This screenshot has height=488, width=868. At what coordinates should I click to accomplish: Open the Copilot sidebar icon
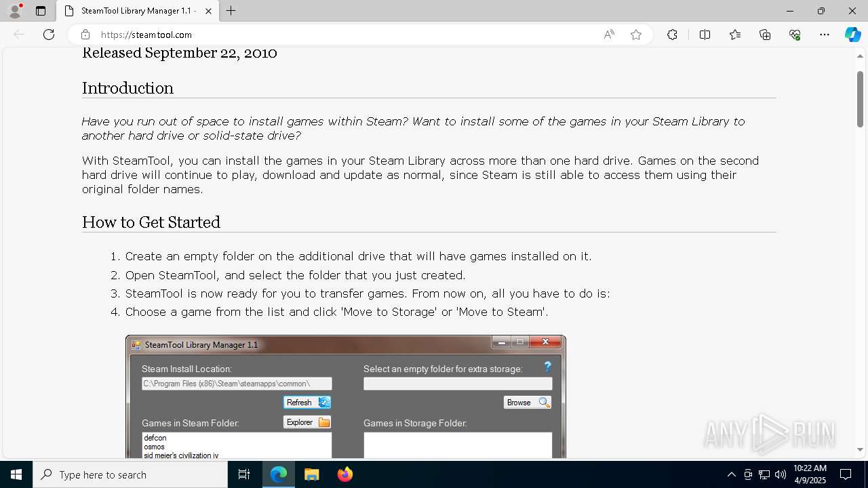click(x=853, y=35)
